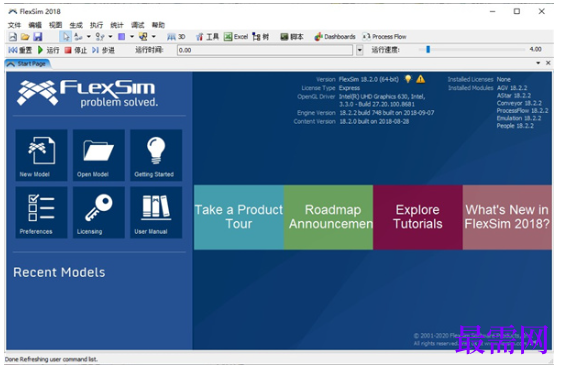Click Roadmap Announcement tile
Image resolution: width=567 pixels, height=371 pixels.
[328, 217]
